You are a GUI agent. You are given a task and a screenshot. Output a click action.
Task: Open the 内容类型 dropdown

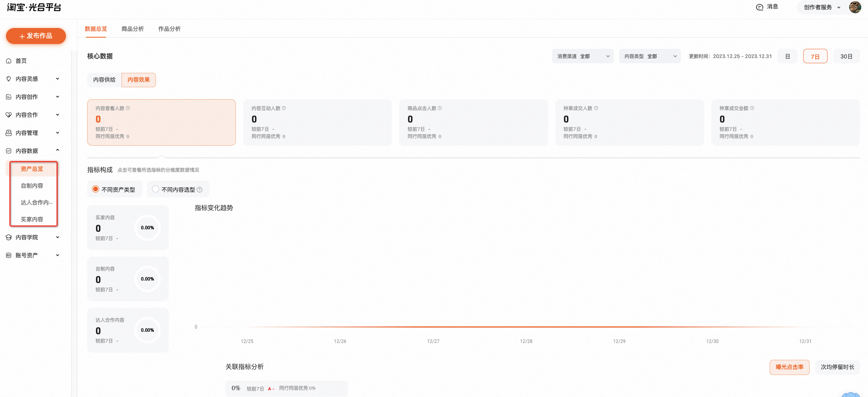tap(650, 56)
